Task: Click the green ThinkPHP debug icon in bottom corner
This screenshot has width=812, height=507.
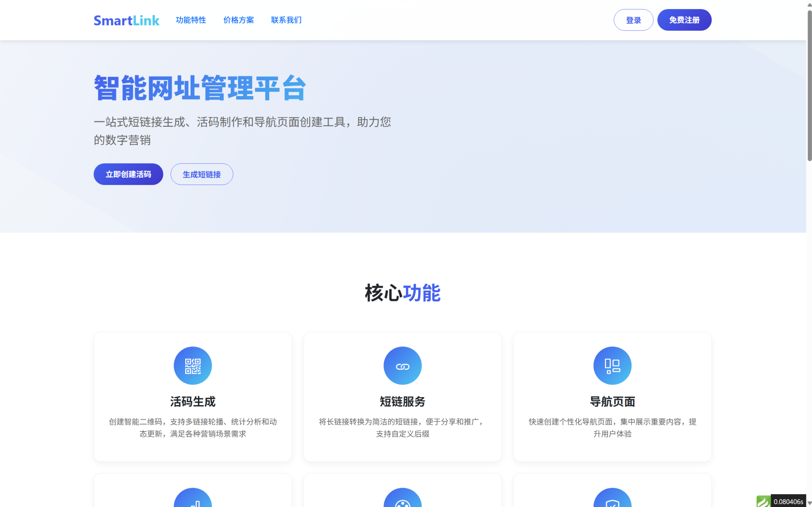Action: click(764, 501)
